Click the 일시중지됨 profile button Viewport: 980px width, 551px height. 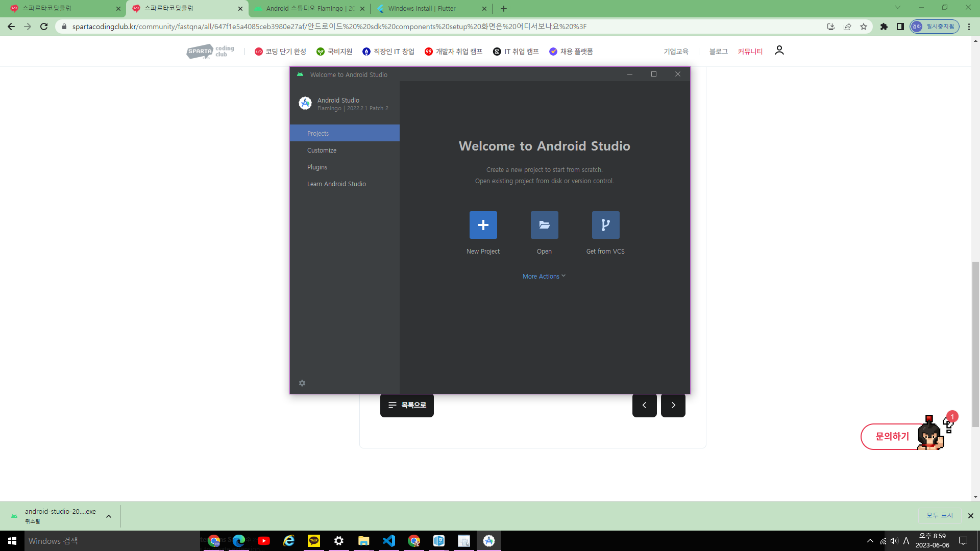[935, 27]
